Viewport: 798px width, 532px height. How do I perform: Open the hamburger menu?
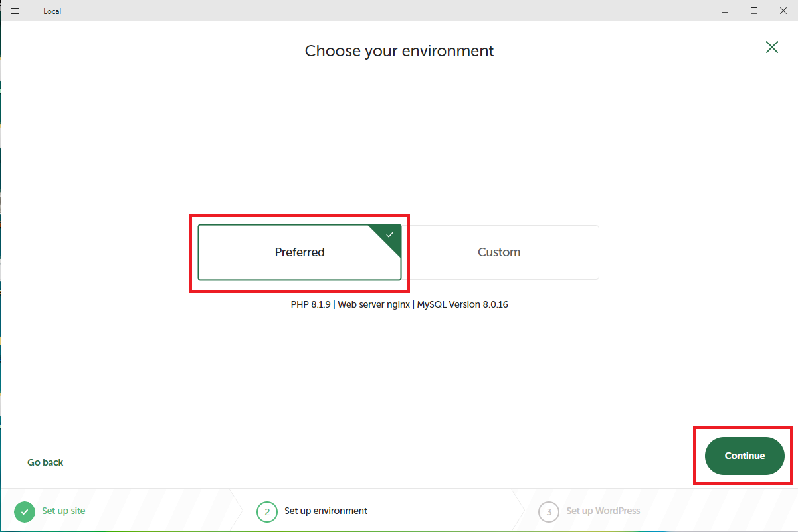(x=15, y=11)
